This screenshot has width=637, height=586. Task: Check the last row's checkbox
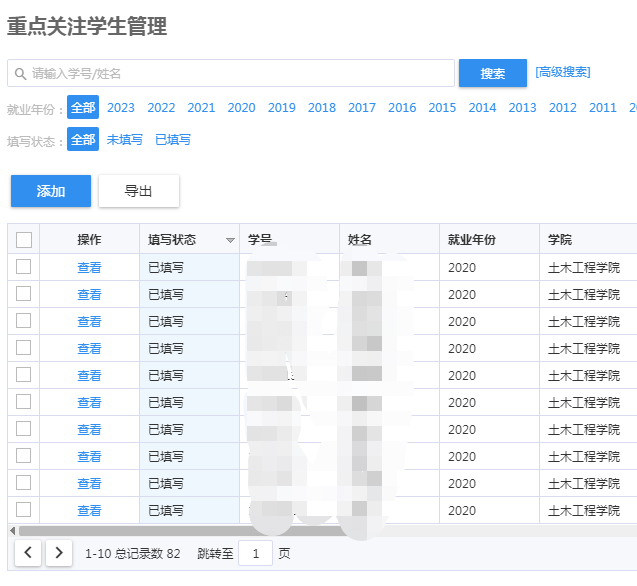pos(24,510)
